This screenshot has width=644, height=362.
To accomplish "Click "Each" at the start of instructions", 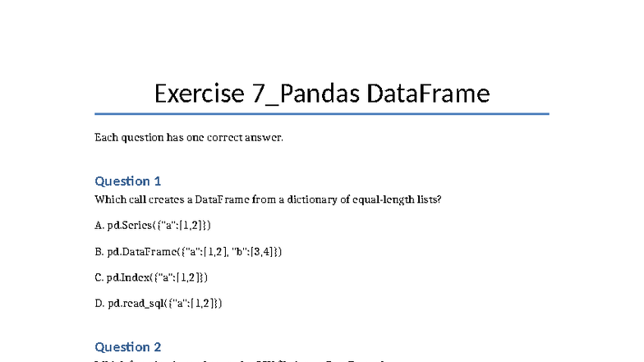I will [107, 137].
